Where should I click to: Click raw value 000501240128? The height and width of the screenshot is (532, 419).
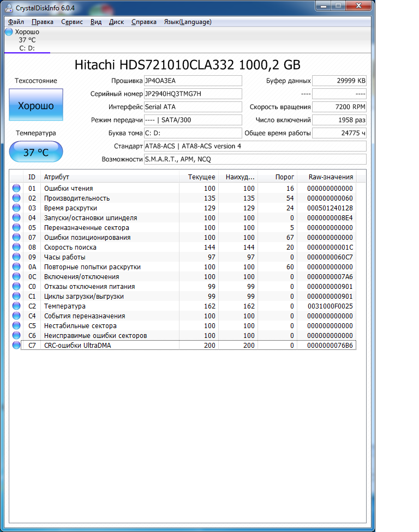click(x=330, y=208)
